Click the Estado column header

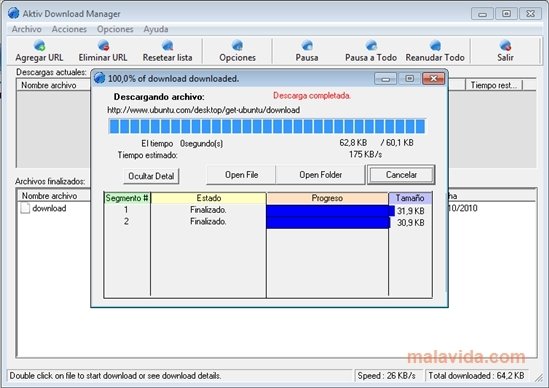coord(209,198)
